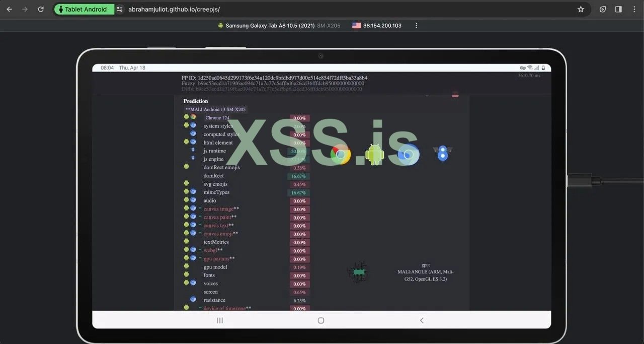Click the 16.67% value in the domRect row
Image resolution: width=644 pixels, height=344 pixels.
pos(298,176)
